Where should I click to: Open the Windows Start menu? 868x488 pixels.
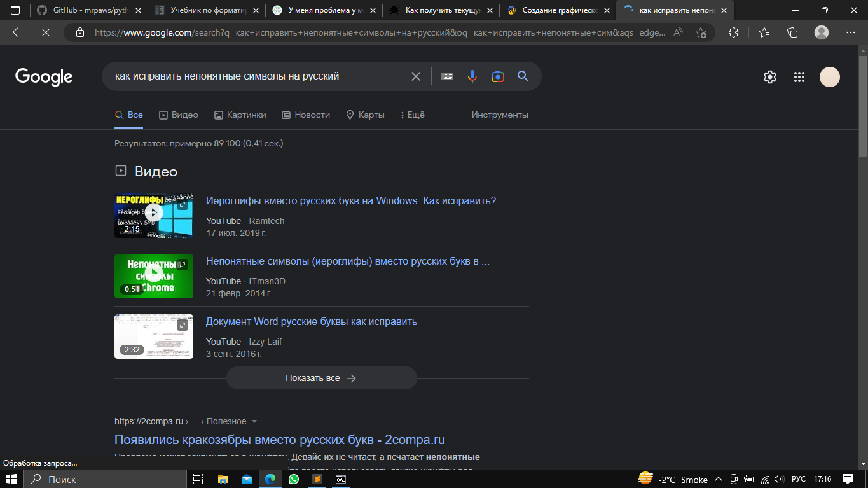[x=11, y=479]
